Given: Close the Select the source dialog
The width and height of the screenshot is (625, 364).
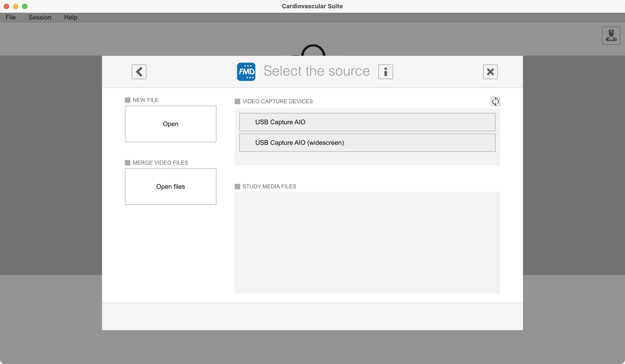Looking at the screenshot, I should [x=490, y=72].
